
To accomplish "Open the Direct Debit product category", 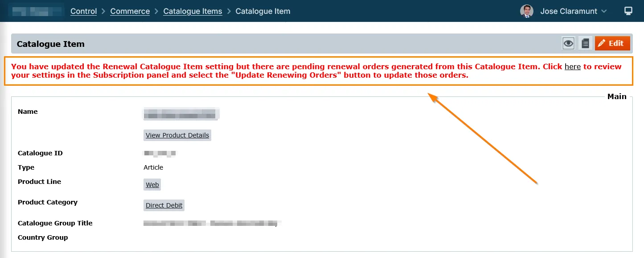I will [x=164, y=205].
